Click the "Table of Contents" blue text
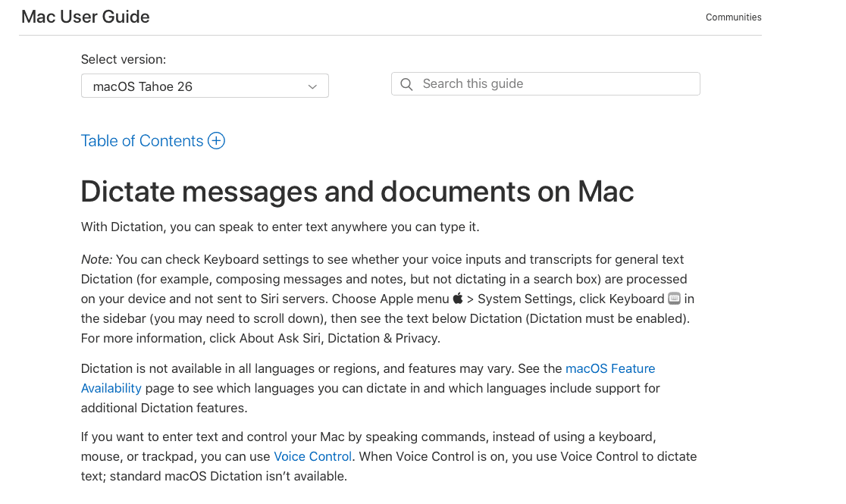Screen dimensions: 846x504 (x=141, y=140)
